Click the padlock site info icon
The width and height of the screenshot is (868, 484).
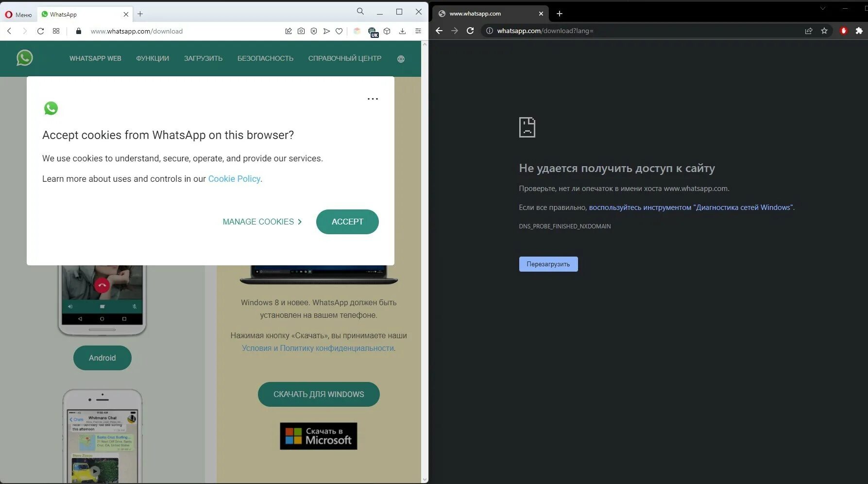79,31
